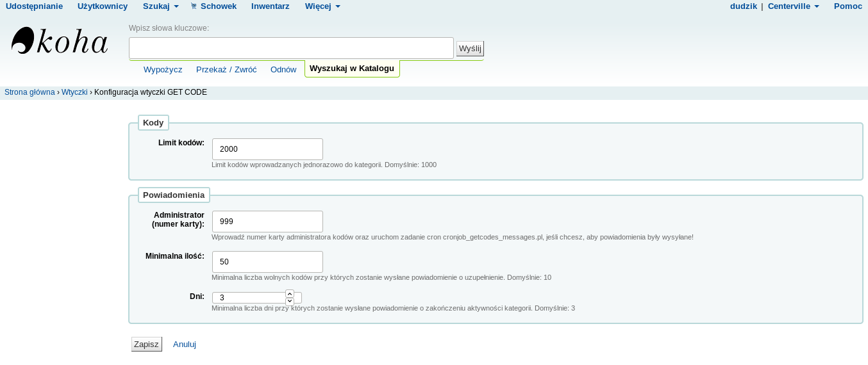This screenshot has height=365, width=868.
Task: Save settings with the Zapisz button
Action: (x=146, y=344)
